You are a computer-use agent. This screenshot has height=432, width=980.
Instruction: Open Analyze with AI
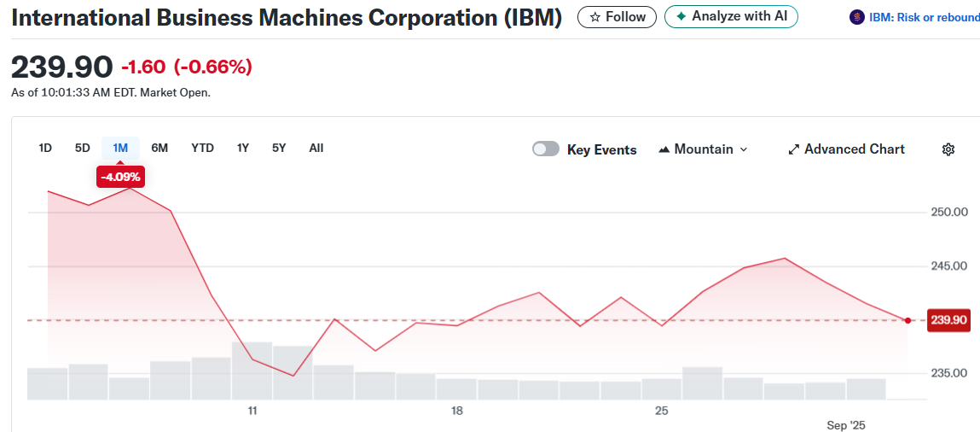(731, 17)
